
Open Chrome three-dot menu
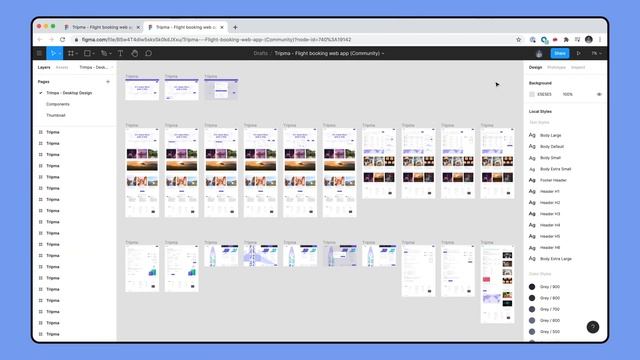coord(600,40)
